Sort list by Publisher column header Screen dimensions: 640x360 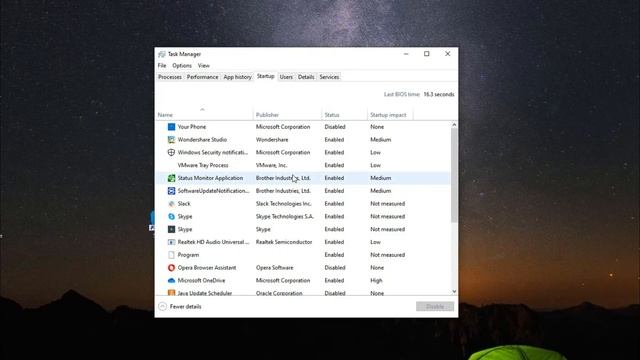287,115
